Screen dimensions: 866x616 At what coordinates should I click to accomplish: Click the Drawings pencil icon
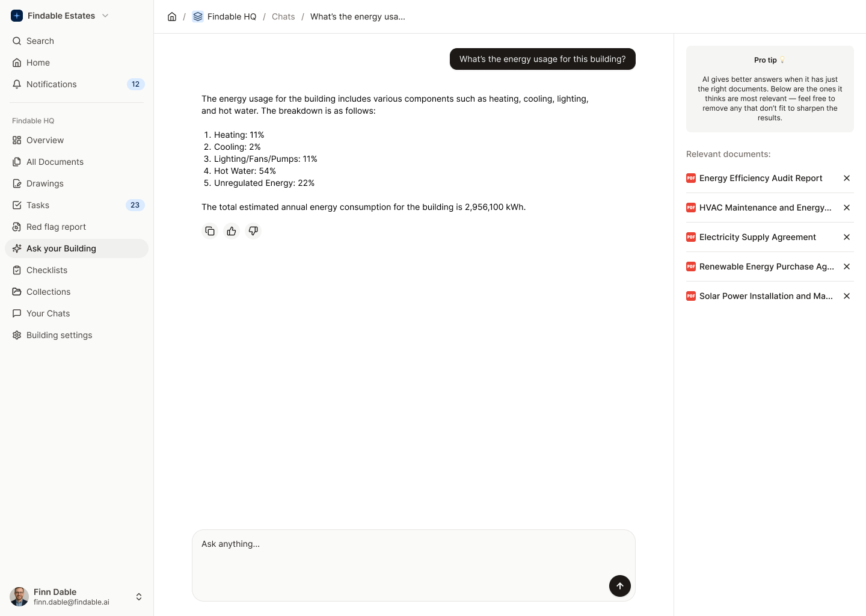[x=17, y=183]
